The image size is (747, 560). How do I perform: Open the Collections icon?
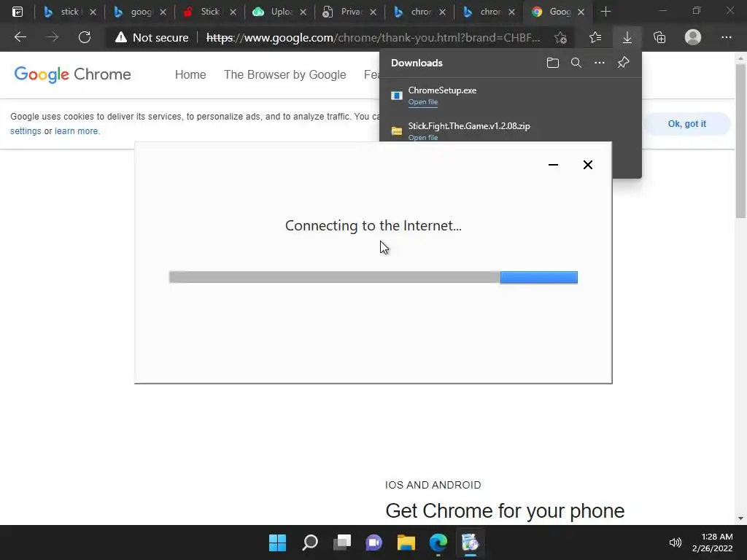click(659, 37)
